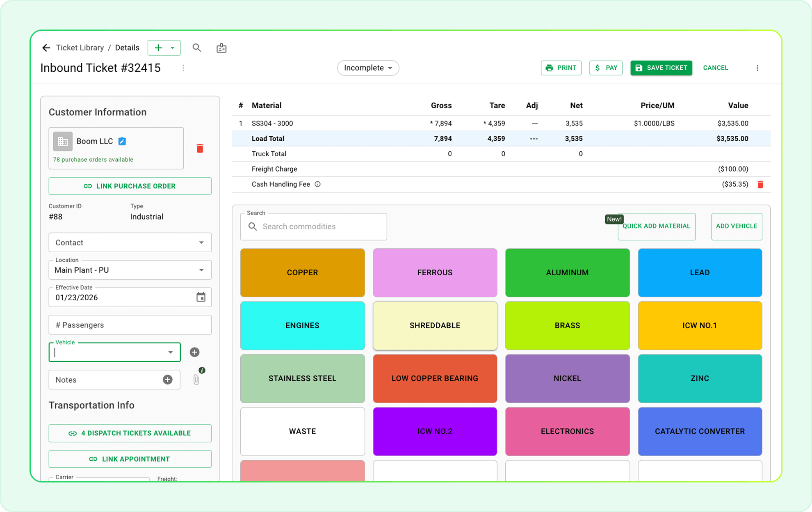Click the info icon beside Cash Handling Fee
This screenshot has height=512, width=812.
[x=317, y=184]
